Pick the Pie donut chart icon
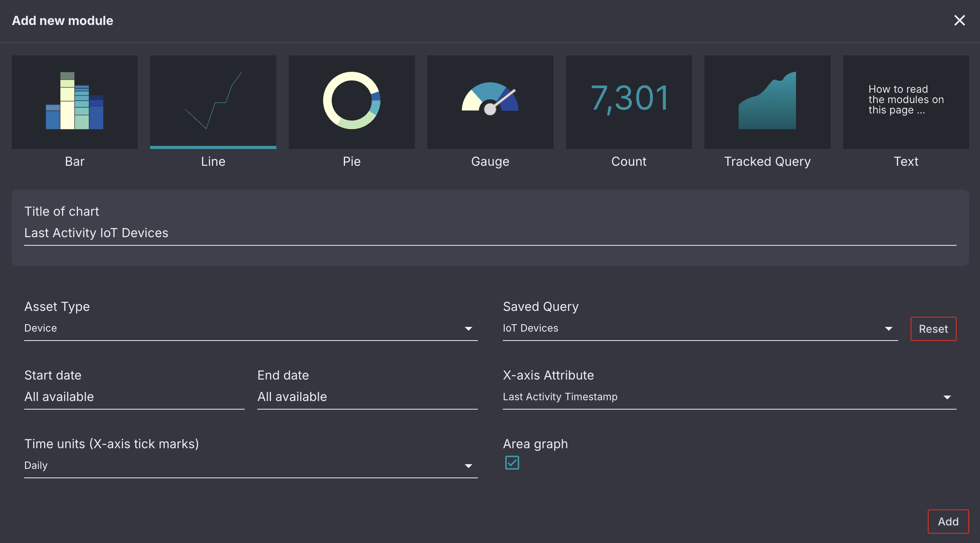 [351, 101]
